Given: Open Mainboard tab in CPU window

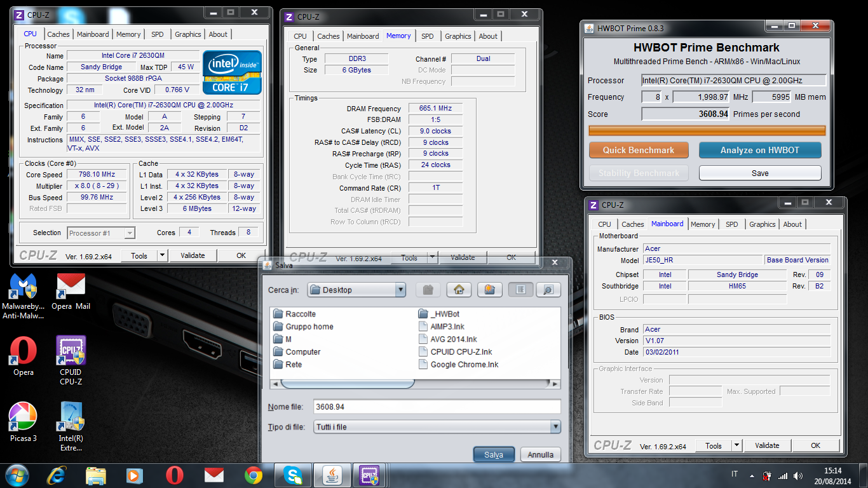Looking at the screenshot, I should coord(93,34).
